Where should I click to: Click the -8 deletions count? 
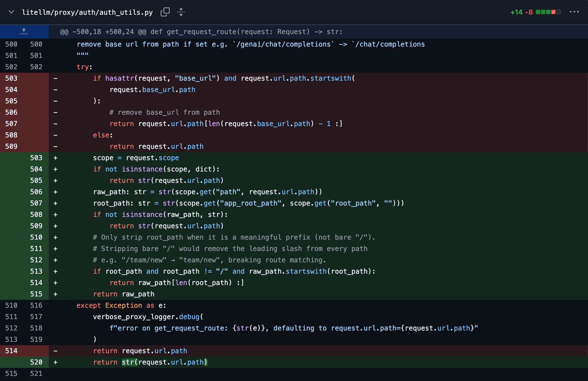[x=529, y=12]
